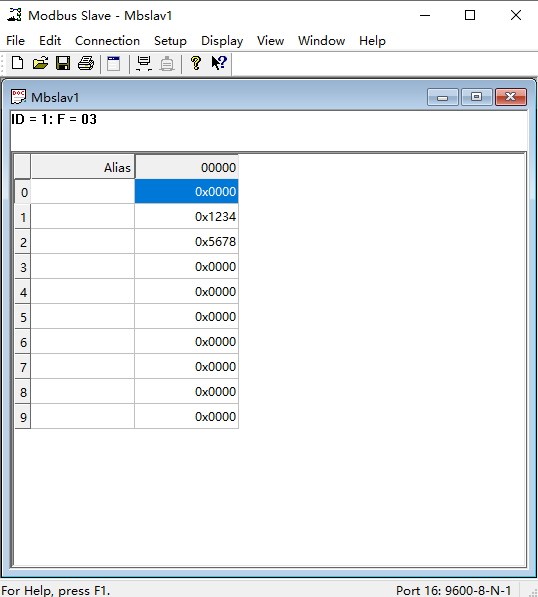Click the Connect toolbar icon
The height and width of the screenshot is (597, 538).
pyautogui.click(x=144, y=63)
